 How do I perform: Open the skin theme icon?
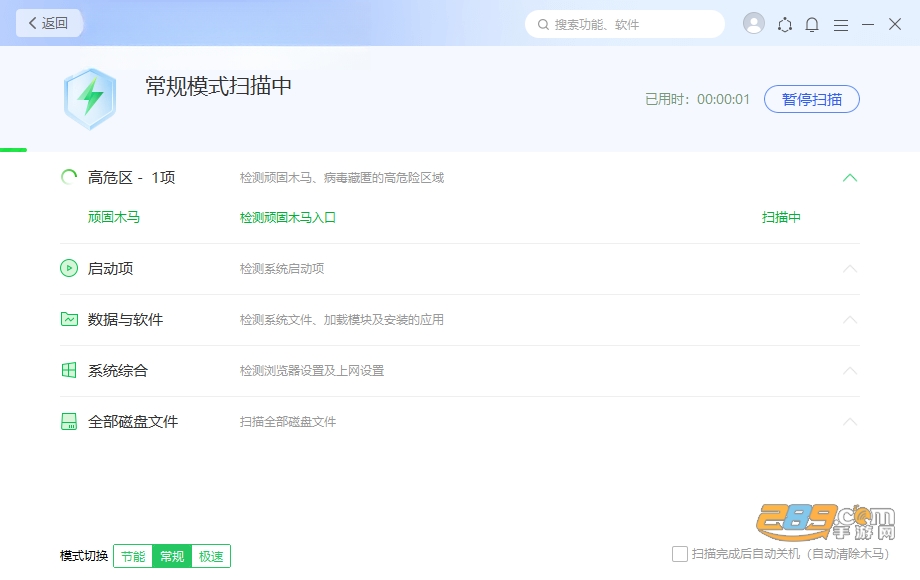tap(784, 25)
